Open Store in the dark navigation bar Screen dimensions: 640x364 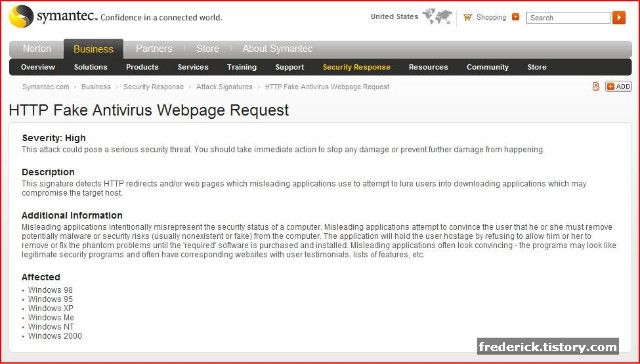click(537, 67)
